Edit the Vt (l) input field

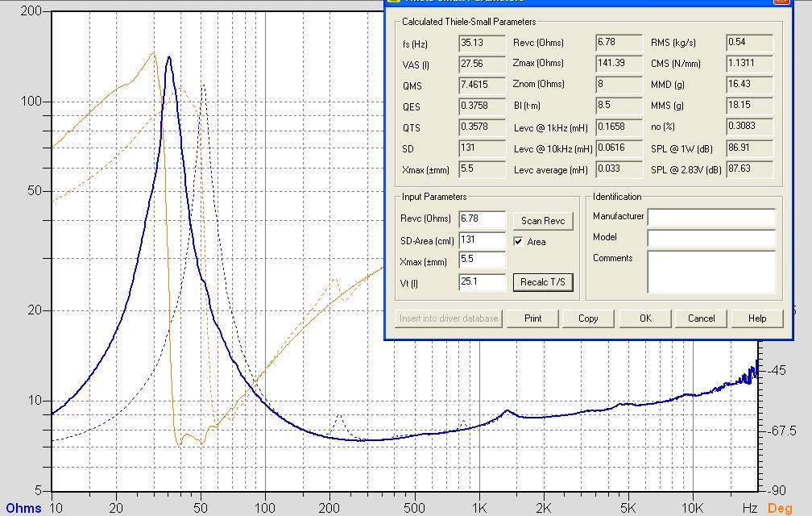[482, 282]
